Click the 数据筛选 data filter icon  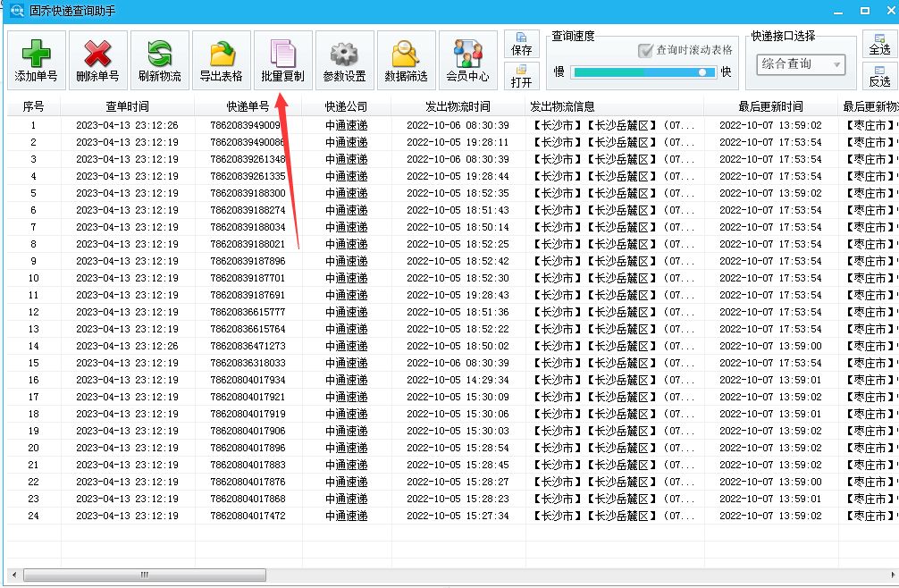coord(406,59)
